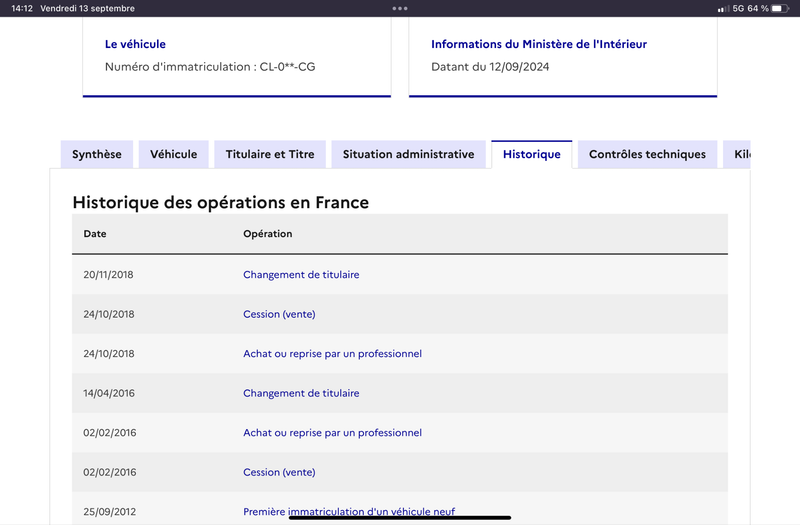
Task: Open the Synthèse tab
Action: 96,154
